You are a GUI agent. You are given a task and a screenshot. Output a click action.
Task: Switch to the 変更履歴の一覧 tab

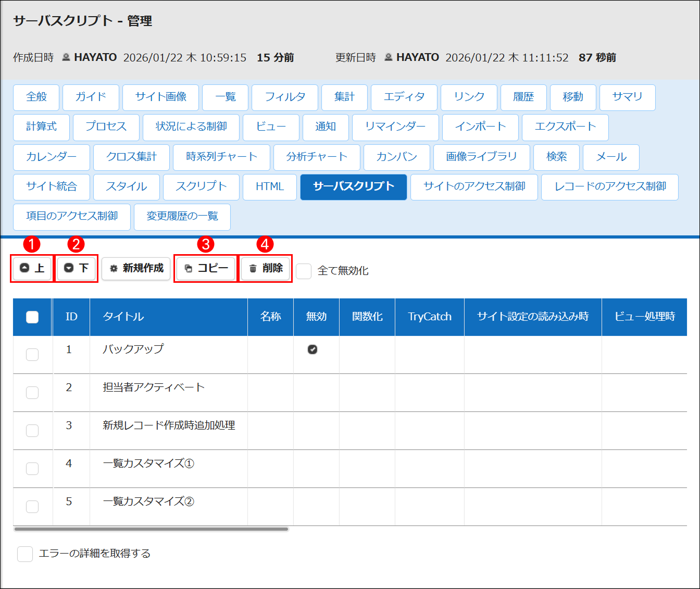click(182, 217)
